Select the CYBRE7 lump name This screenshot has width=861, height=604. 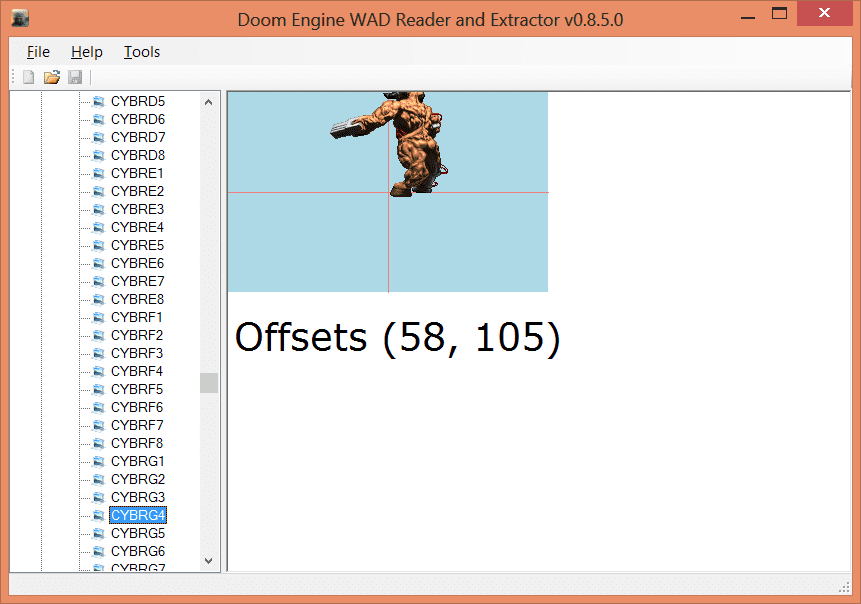137,281
